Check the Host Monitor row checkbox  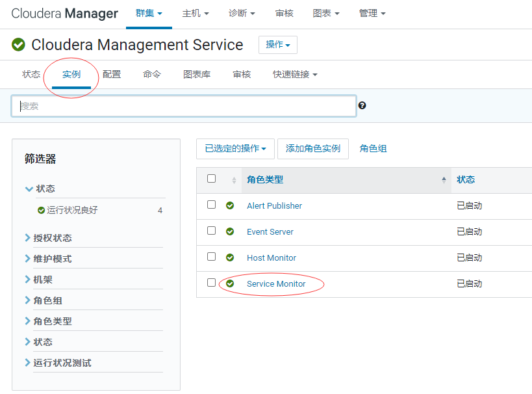tap(211, 256)
